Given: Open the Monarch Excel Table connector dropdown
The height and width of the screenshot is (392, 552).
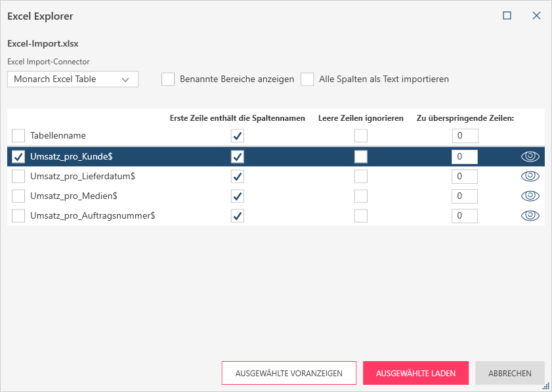Looking at the screenshot, I should [73, 79].
